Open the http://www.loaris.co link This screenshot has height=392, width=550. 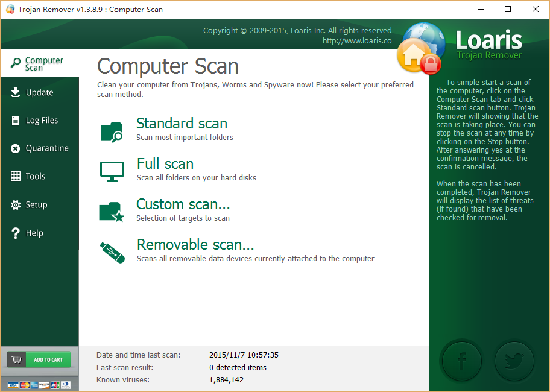coord(357,40)
